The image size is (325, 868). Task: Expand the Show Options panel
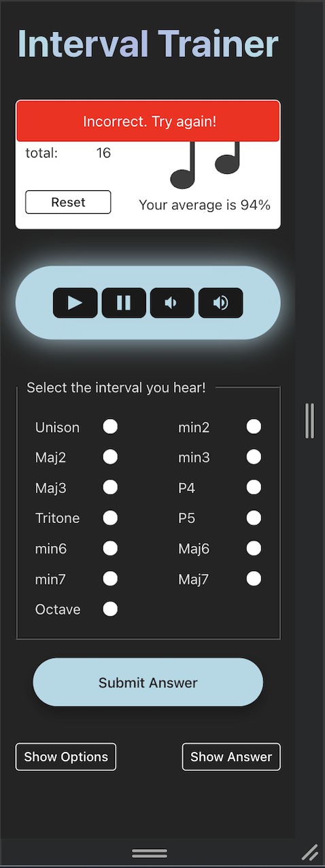tap(66, 757)
